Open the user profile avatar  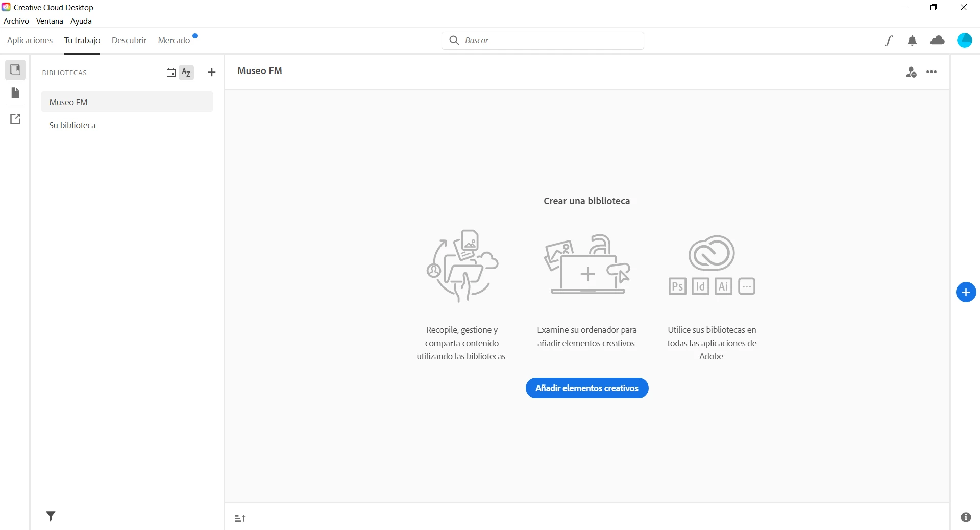[x=965, y=40]
